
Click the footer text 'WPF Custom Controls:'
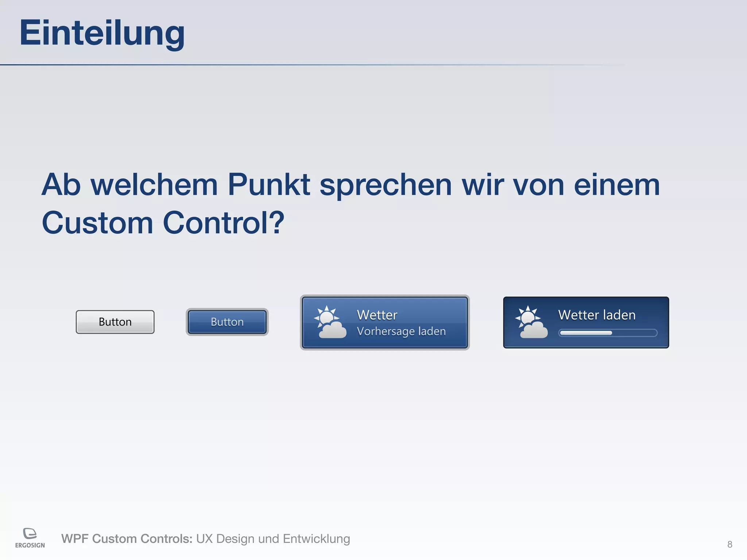point(127,538)
